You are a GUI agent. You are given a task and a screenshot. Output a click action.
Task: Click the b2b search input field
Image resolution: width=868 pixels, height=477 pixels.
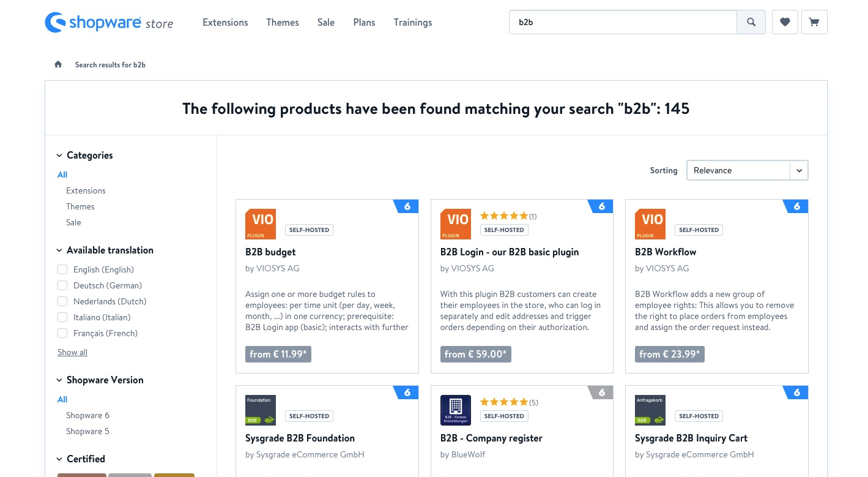(x=623, y=23)
